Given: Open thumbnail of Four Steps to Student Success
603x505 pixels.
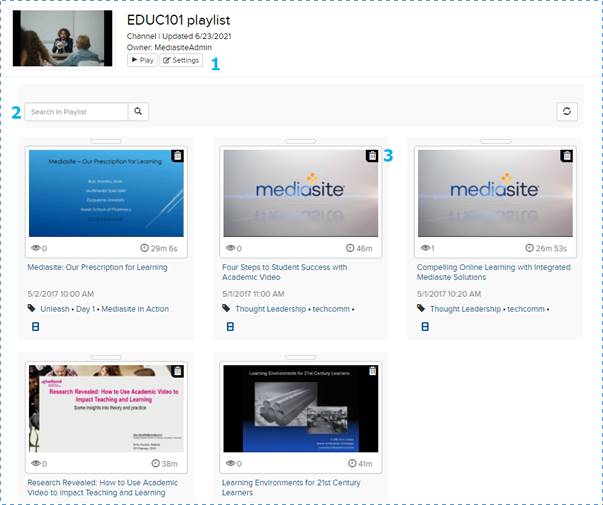Looking at the screenshot, I should coord(301,193).
